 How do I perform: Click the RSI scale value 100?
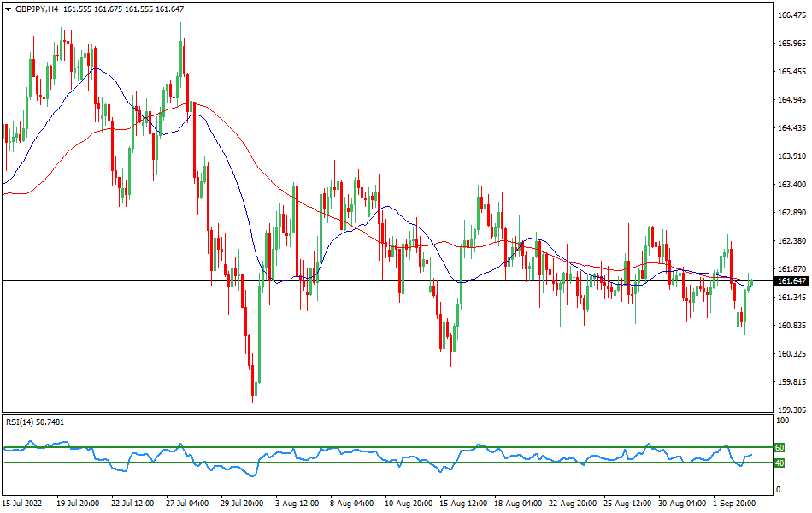click(782, 421)
